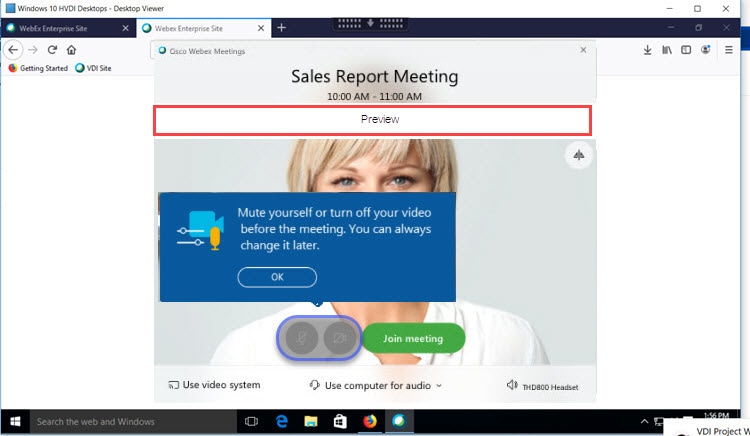Viewport: 750px width, 436px height.
Task: Open the VDI Site bookmark
Action: point(93,68)
